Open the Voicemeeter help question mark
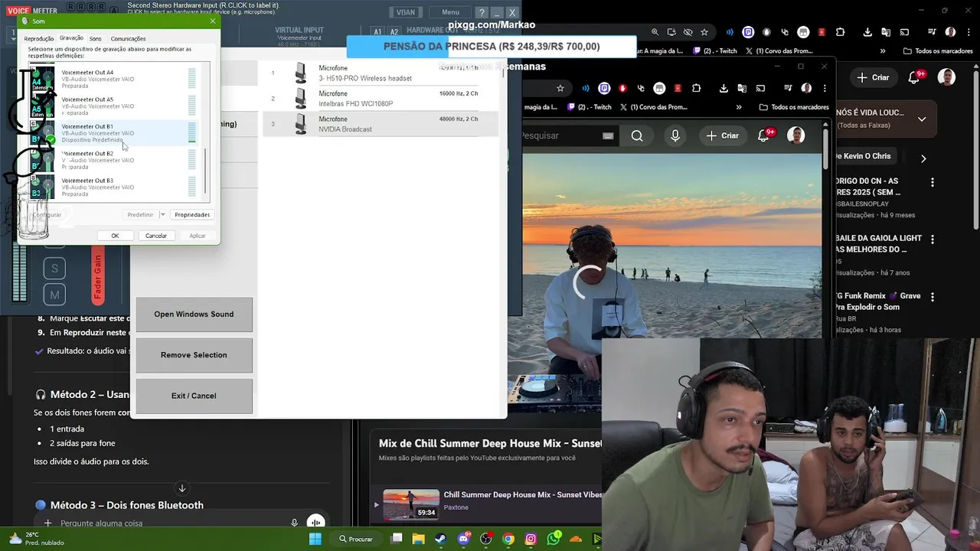 coord(482,12)
